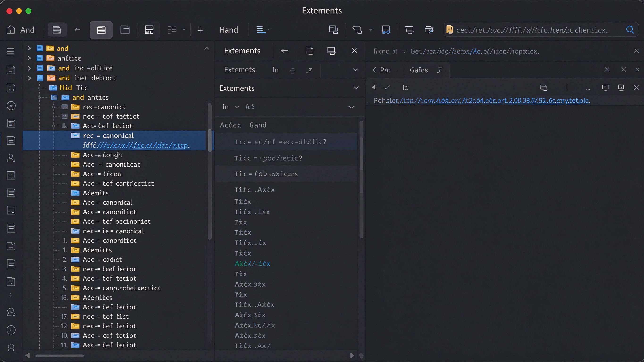Close the Extements middle panel
This screenshot has height=362, width=644.
click(x=354, y=51)
